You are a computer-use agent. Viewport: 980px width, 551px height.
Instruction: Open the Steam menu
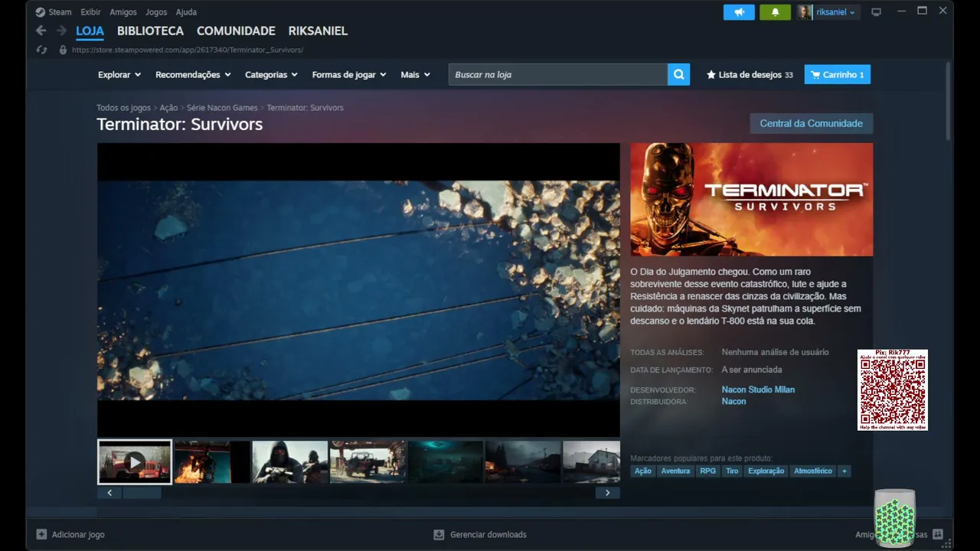pos(60,12)
